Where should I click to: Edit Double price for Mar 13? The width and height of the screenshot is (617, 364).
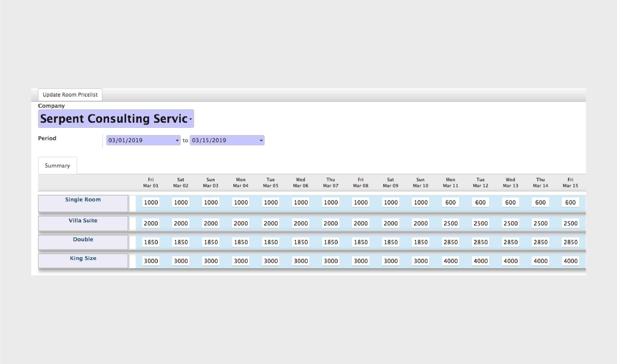pos(511,242)
